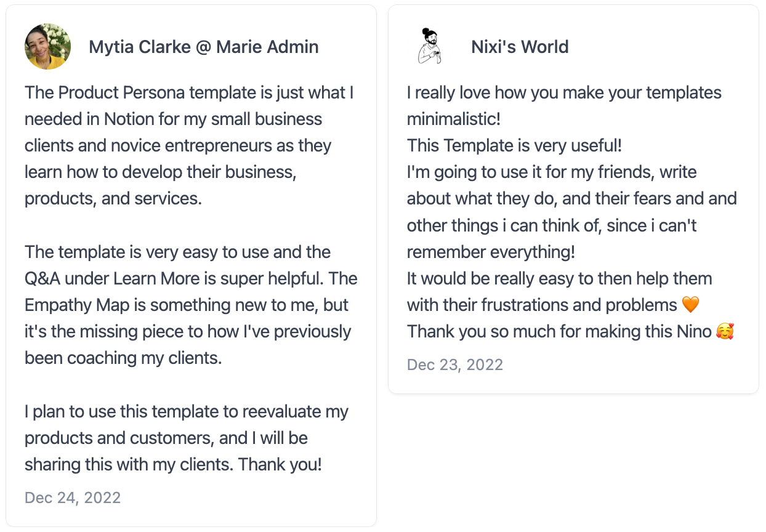The image size is (766, 532).
Task: Select the "been coaching my clients." line
Action: pos(123,358)
